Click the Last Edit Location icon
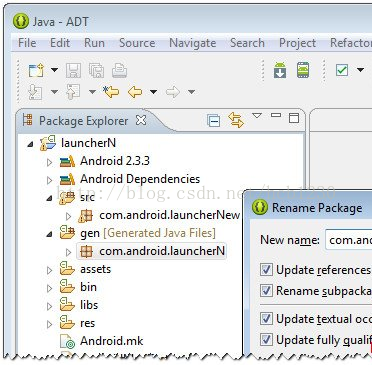 [111, 92]
